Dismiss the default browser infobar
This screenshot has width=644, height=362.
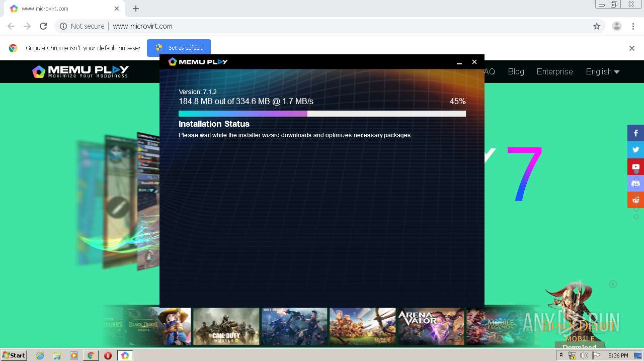click(632, 48)
